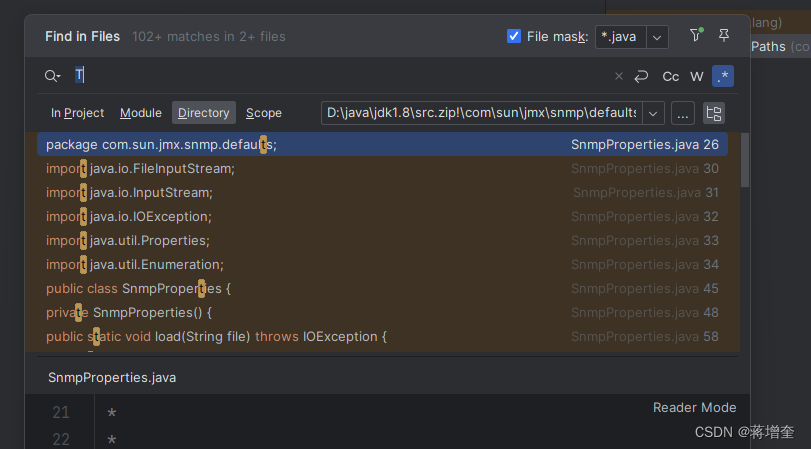Click the Reader Mode label
This screenshot has height=449, width=811.
[694, 408]
